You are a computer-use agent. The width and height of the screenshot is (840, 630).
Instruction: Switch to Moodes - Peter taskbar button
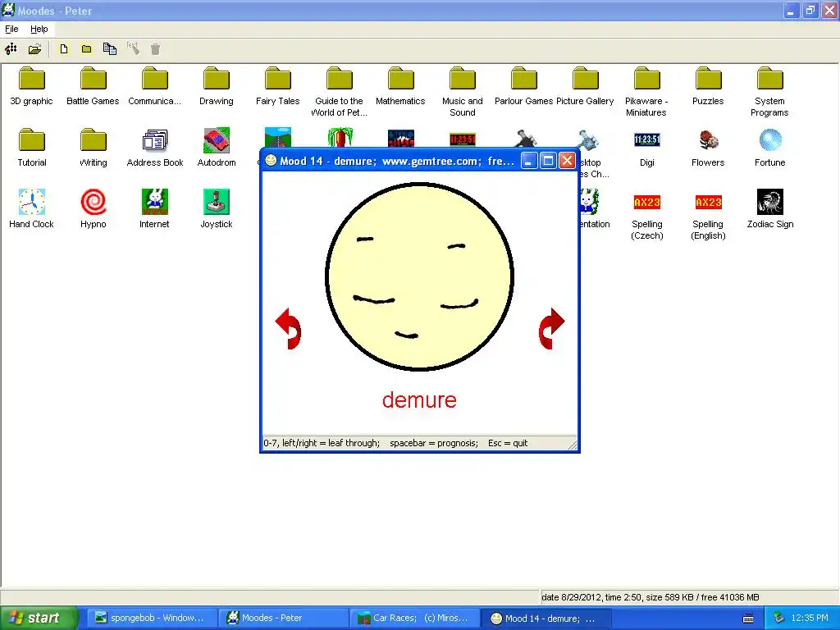point(282,618)
